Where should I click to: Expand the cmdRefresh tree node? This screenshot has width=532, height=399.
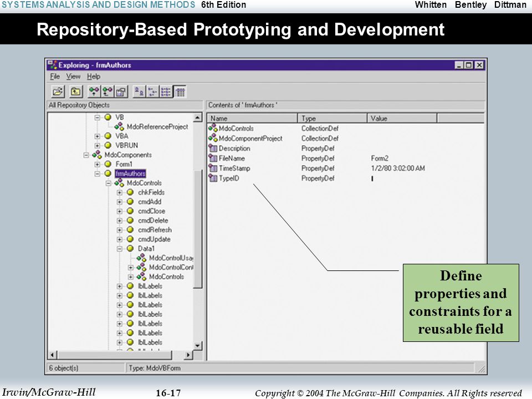[x=120, y=230]
